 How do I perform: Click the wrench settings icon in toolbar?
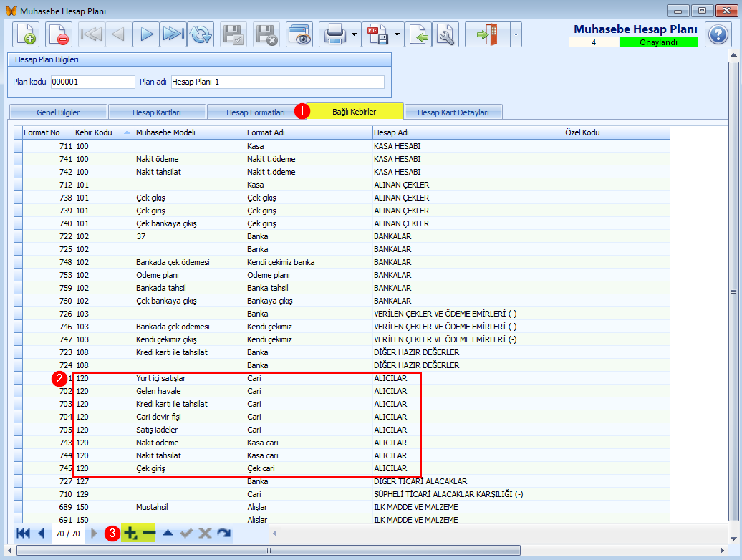(445, 34)
